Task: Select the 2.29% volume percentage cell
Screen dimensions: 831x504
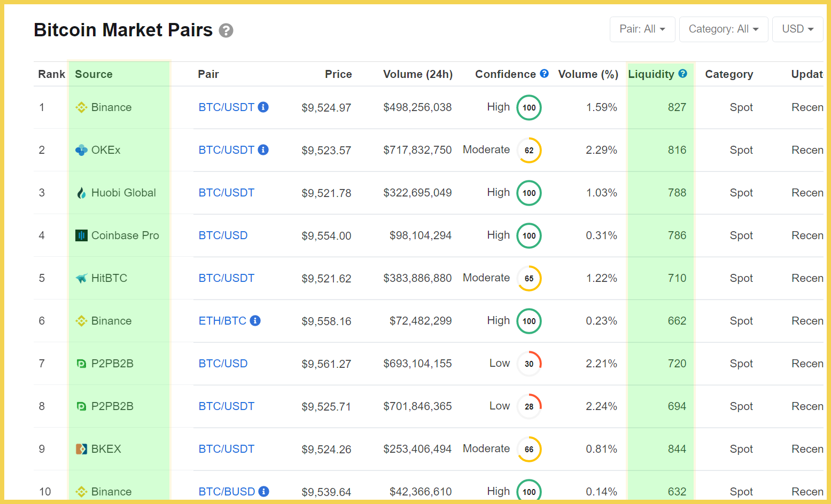Action: click(x=601, y=150)
